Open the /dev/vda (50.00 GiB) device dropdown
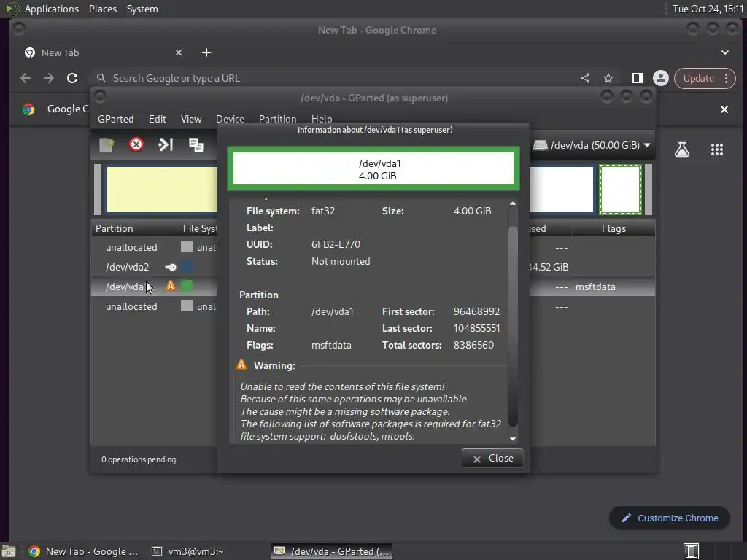Image resolution: width=747 pixels, height=560 pixels. [x=592, y=145]
